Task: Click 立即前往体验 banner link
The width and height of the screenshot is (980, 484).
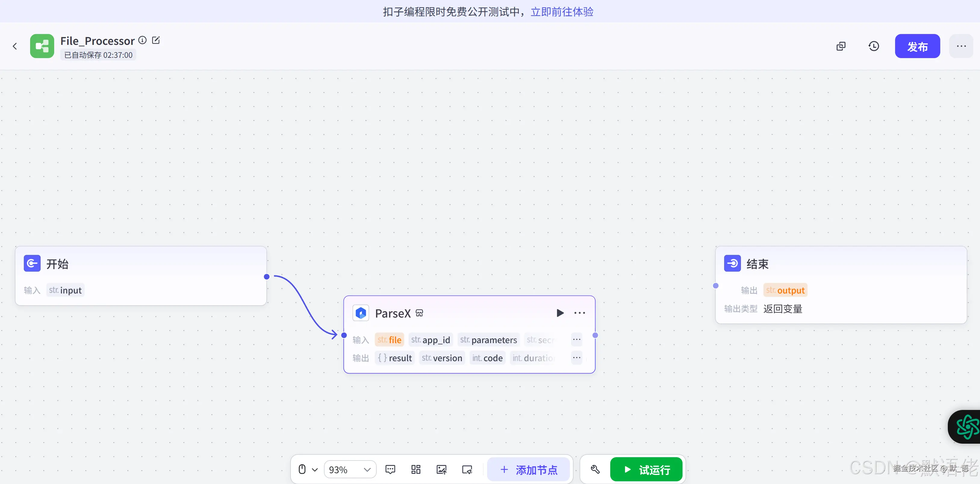Action: (562, 12)
